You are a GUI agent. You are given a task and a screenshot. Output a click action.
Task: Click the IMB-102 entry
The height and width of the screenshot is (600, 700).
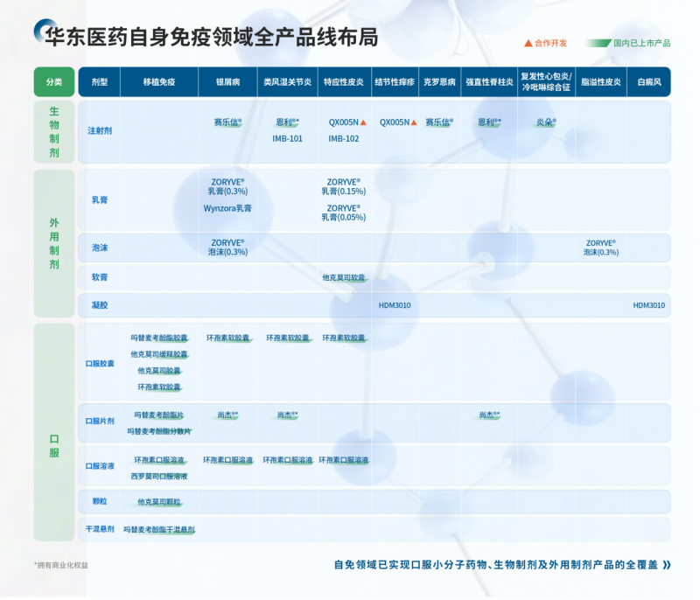(344, 139)
